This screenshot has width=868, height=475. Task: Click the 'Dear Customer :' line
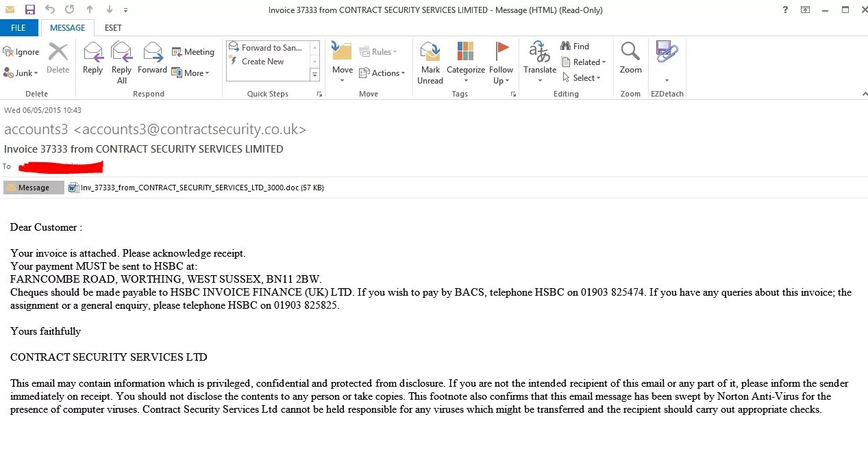(46, 227)
